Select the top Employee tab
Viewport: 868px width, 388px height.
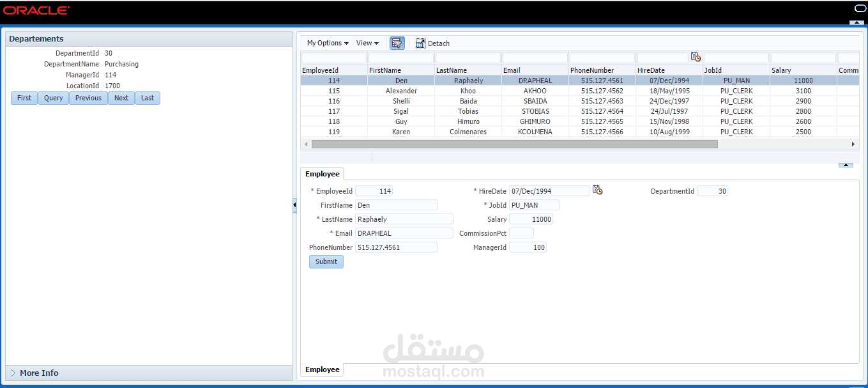coord(322,174)
